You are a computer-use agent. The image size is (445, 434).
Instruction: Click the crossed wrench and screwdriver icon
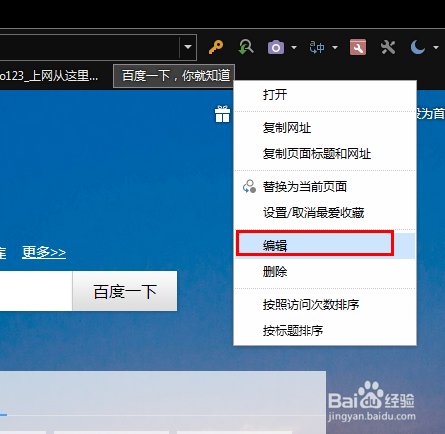[x=388, y=47]
